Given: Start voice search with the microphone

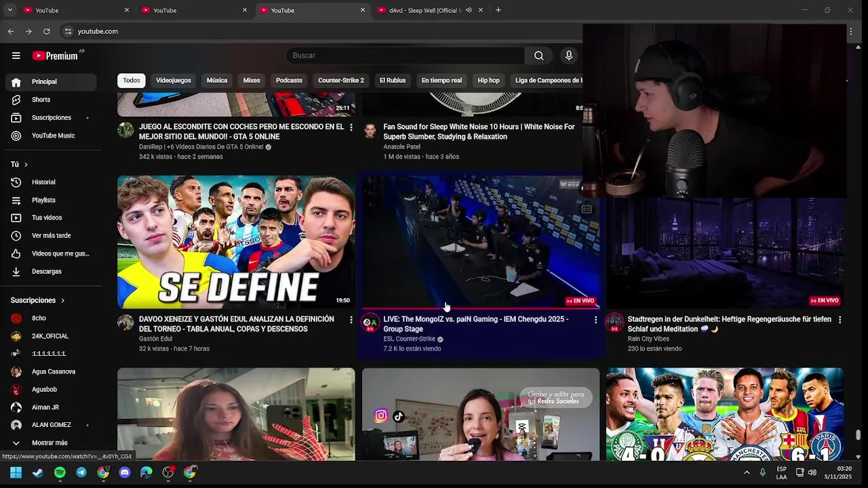Looking at the screenshot, I should (x=569, y=56).
